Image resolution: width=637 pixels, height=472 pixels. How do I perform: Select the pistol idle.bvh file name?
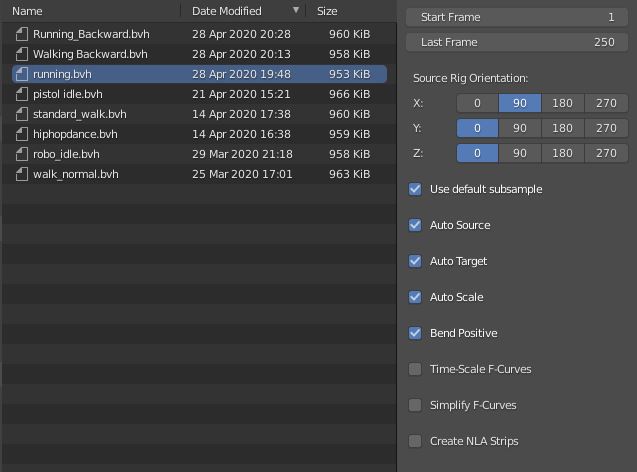68,94
